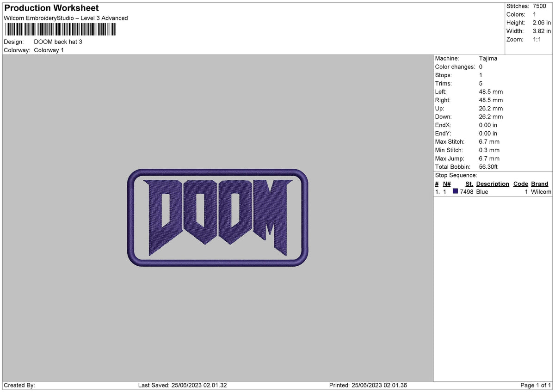The image size is (555, 392).
Task: Select the Stitches count of 7500
Action: pyautogui.click(x=544, y=6)
